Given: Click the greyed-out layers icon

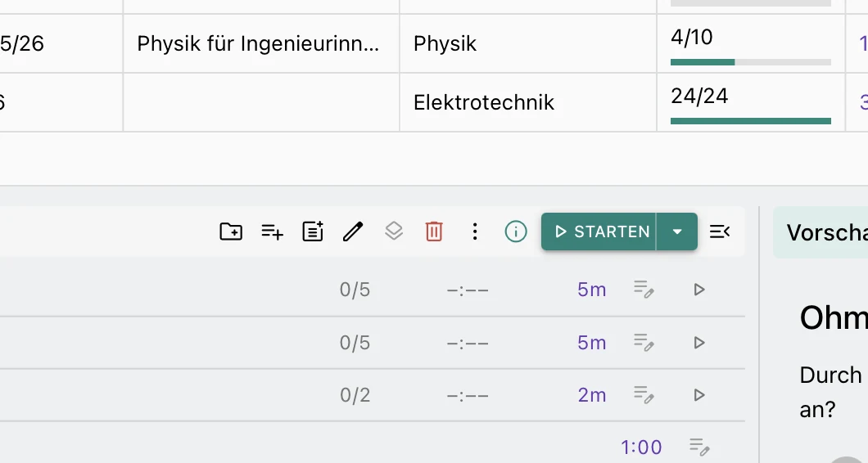Looking at the screenshot, I should click(394, 231).
